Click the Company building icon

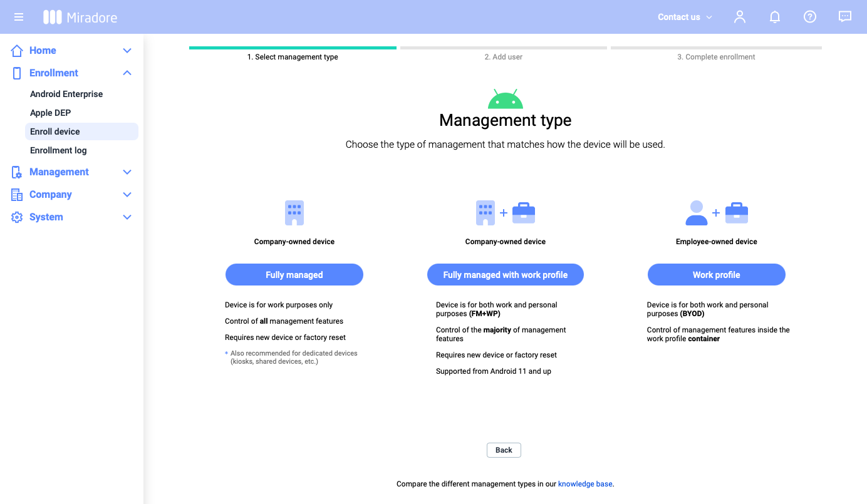point(16,194)
